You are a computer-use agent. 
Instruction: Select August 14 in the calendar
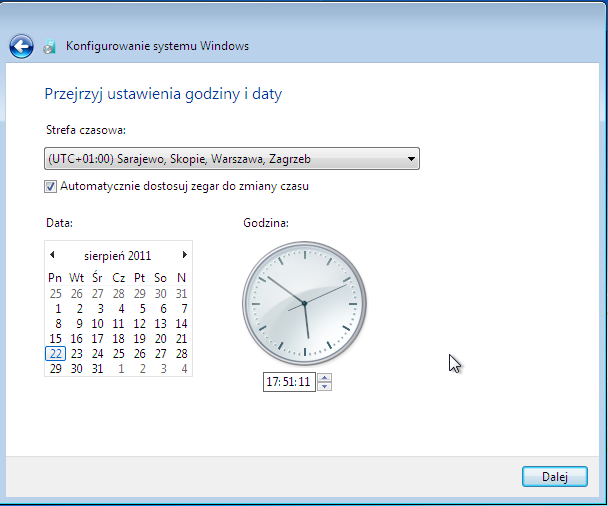pyautogui.click(x=181, y=324)
